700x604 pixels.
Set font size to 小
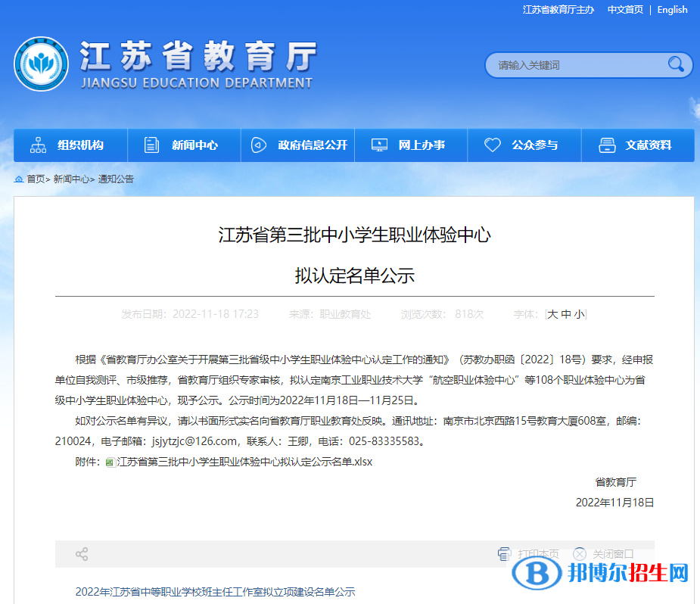click(580, 314)
